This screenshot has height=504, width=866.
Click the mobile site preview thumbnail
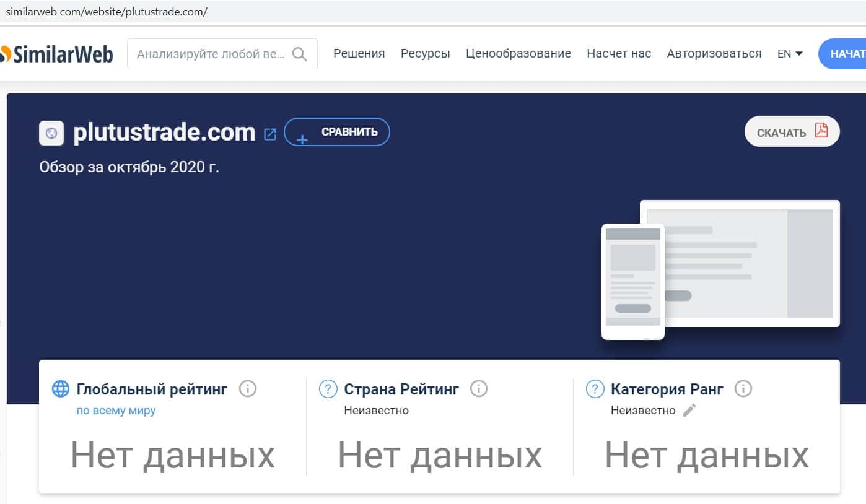pyautogui.click(x=633, y=282)
